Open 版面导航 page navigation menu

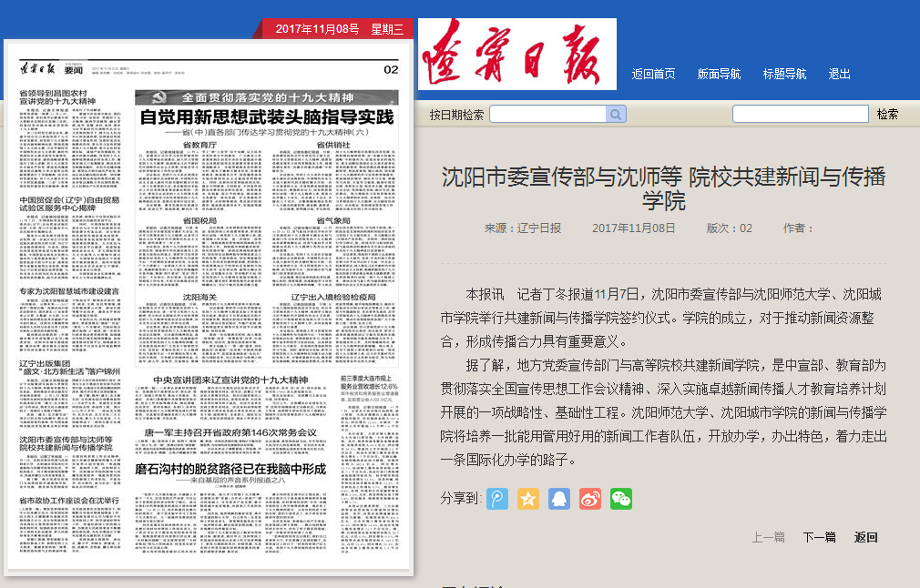click(720, 75)
